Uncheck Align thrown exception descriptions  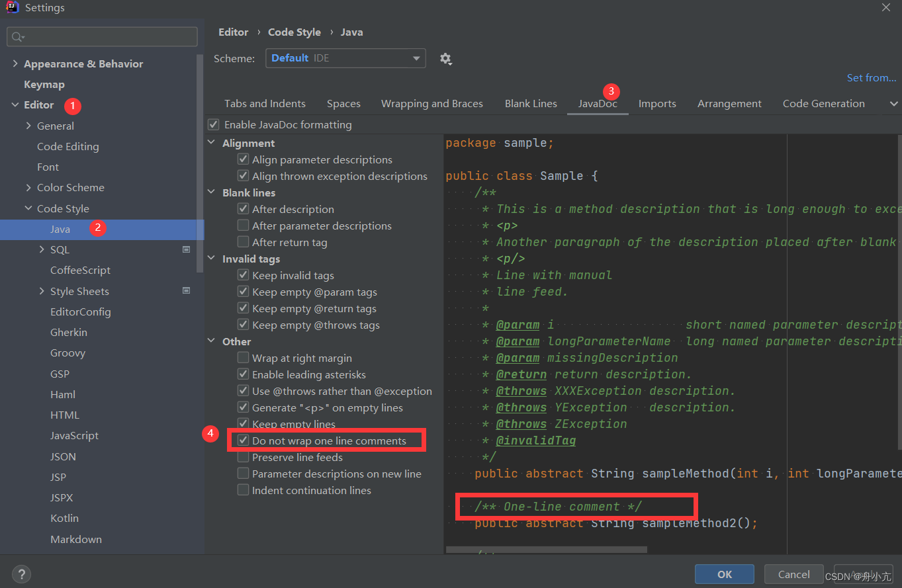tap(244, 176)
